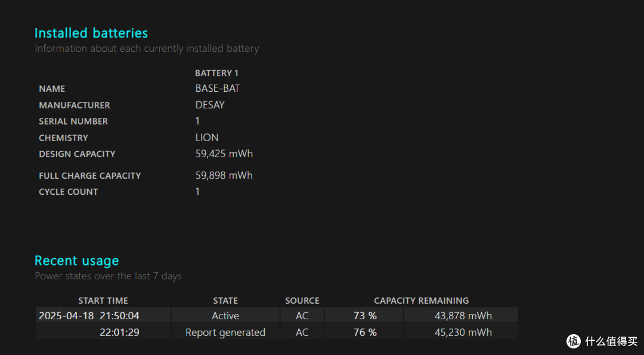Select the BASE-BAT battery name value
644x355 pixels.
point(217,88)
